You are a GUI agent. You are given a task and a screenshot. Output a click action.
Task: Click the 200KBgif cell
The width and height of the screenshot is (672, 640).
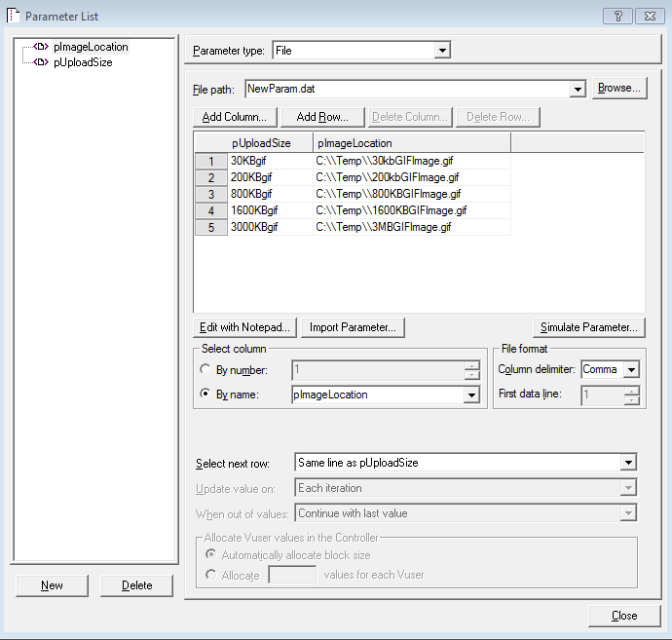[x=271, y=177]
